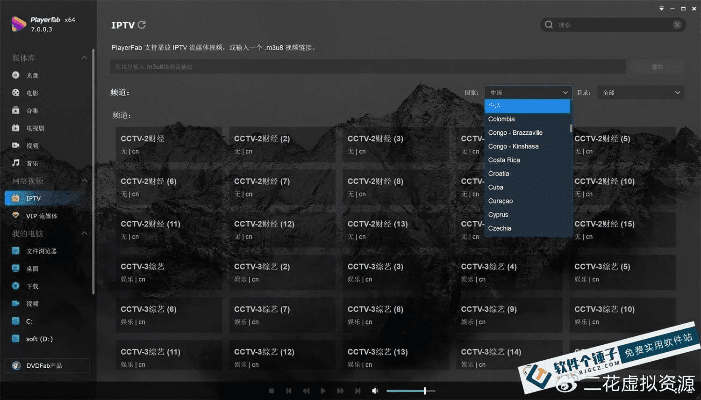Viewport: 701px width, 400px height.
Task: Open the C: drive in sidebar
Action: point(29,321)
